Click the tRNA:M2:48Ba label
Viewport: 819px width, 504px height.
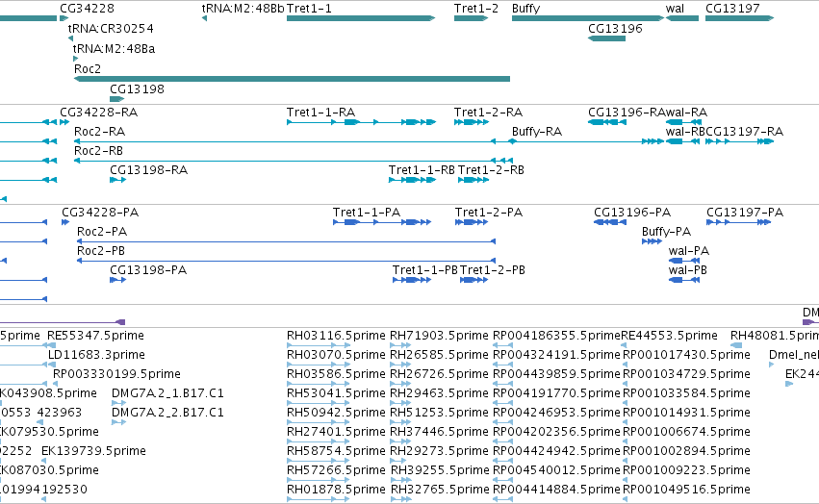114,48
